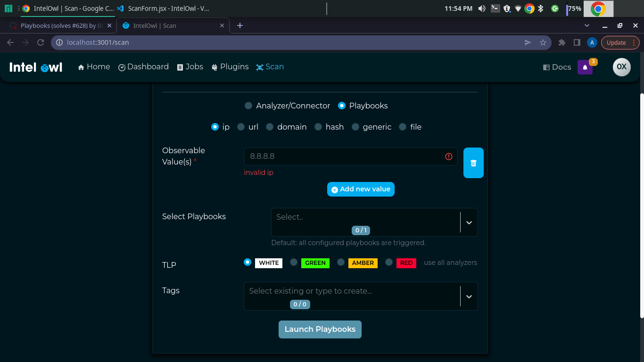This screenshot has width=644, height=362.
Task: Select the GREEN TLP option
Action: 294,262
